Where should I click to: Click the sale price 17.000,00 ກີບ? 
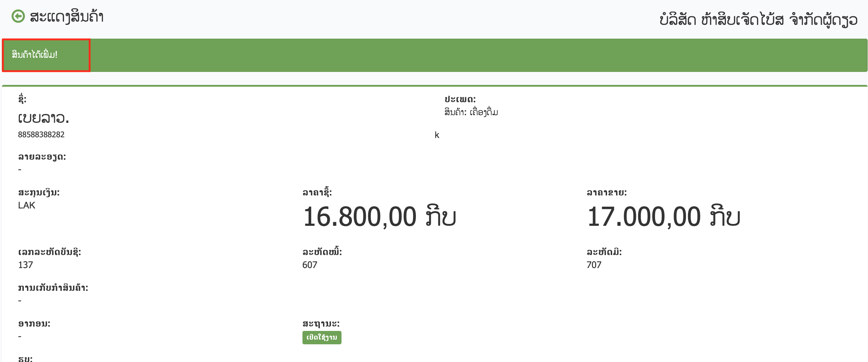[664, 217]
